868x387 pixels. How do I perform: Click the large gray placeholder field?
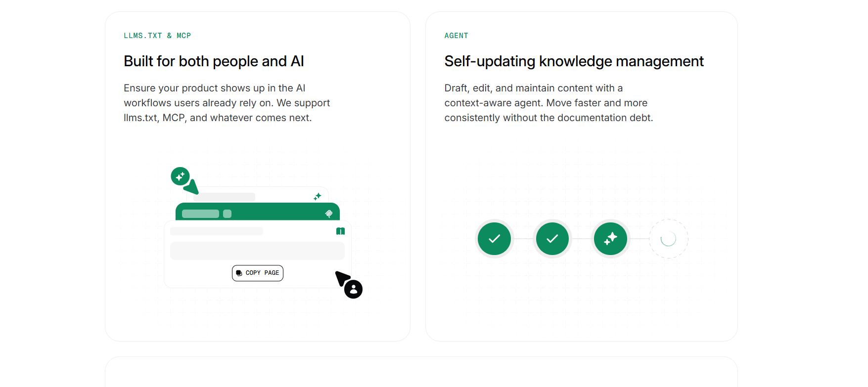tap(257, 251)
